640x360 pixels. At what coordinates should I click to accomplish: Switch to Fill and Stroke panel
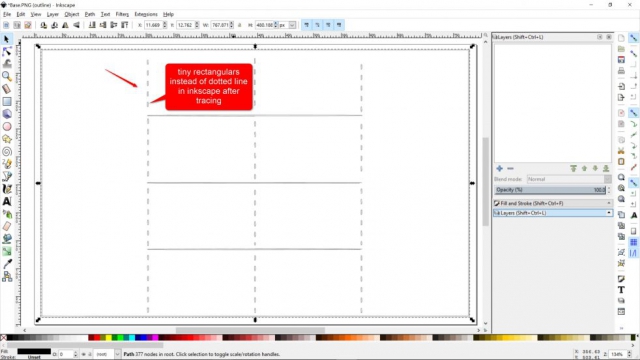tap(553, 203)
